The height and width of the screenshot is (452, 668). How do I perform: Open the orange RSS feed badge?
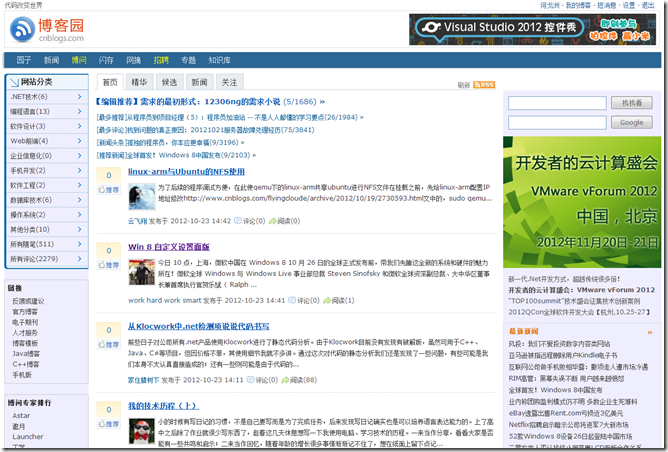484,85
